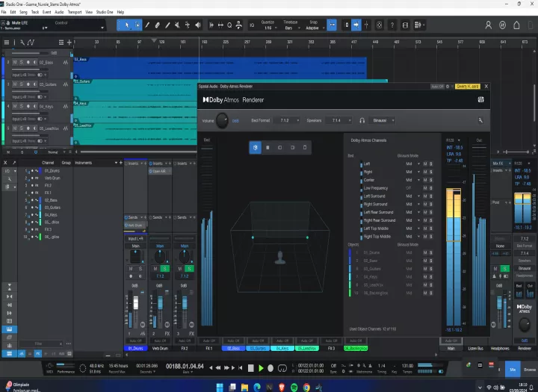Viewport: 538px width, 392px height.
Task: Open the Timebase Bars dropdown
Action: [x=291, y=28]
